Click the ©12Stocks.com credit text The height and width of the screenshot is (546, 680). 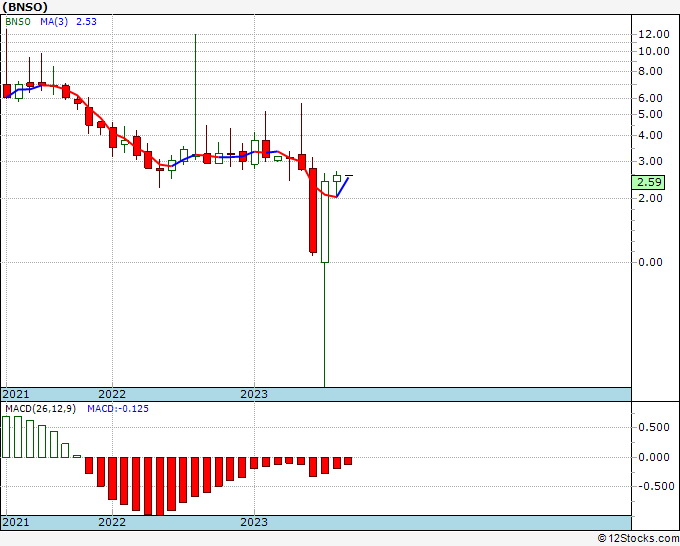[638, 538]
